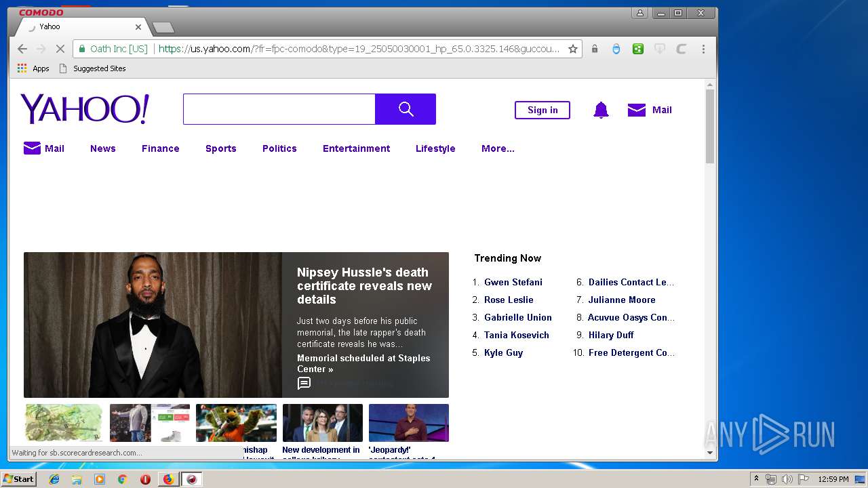The image size is (868, 488).
Task: Open trending topic Gabrielle Union
Action: (518, 317)
